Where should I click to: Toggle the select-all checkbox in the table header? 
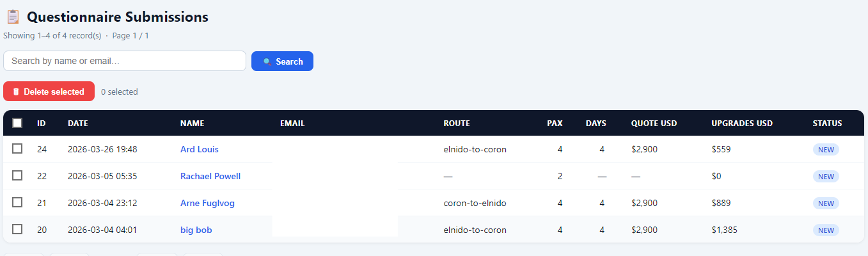[17, 123]
